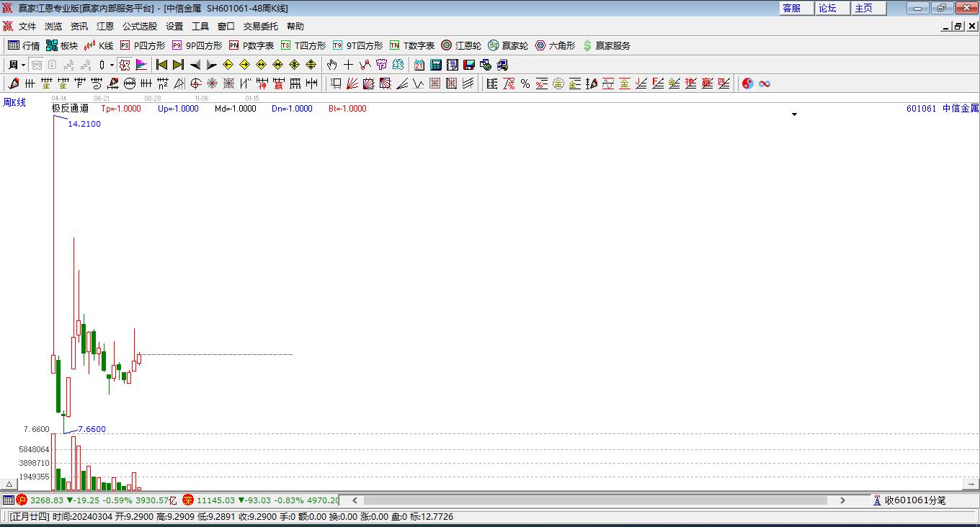Click the up arrow at volume panel left
Screen dimensions: 980x527
click(x=9, y=485)
